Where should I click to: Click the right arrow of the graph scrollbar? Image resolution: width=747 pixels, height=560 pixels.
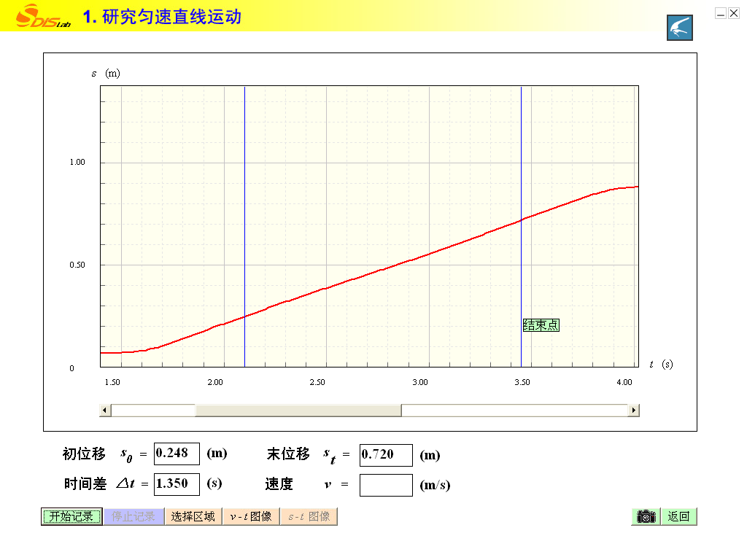633,411
